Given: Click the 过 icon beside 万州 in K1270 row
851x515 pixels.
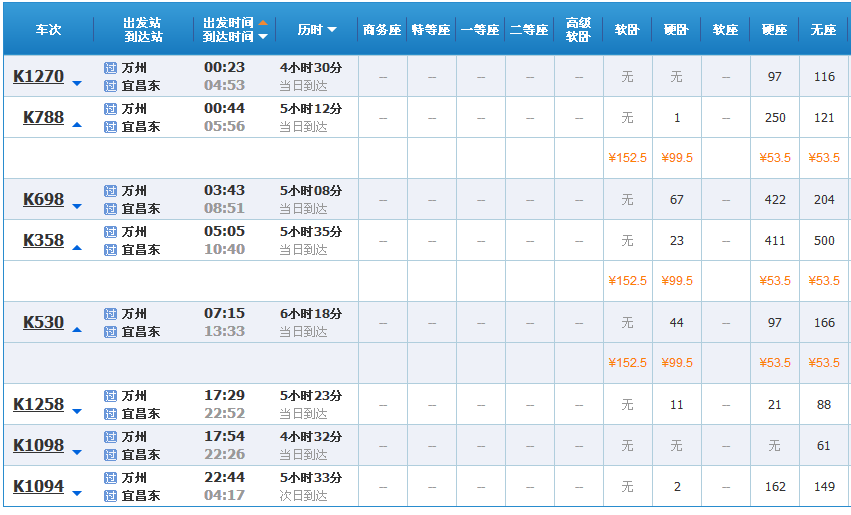Looking at the screenshot, I should click(x=110, y=68).
